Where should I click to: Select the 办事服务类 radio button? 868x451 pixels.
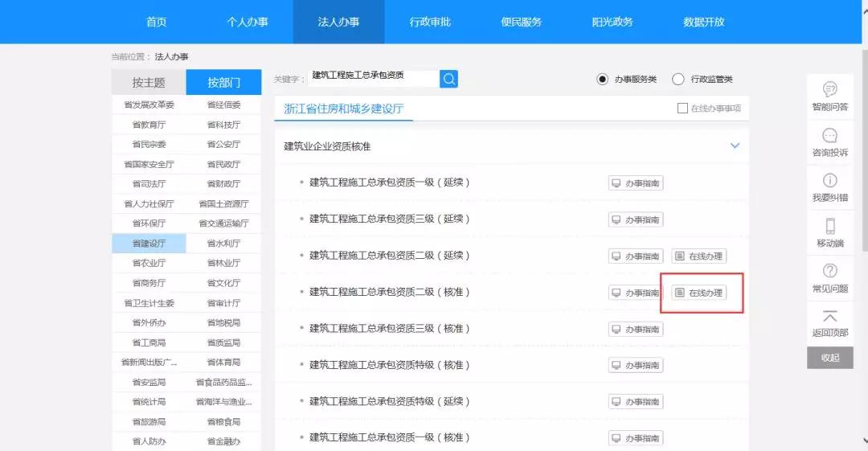(x=603, y=79)
